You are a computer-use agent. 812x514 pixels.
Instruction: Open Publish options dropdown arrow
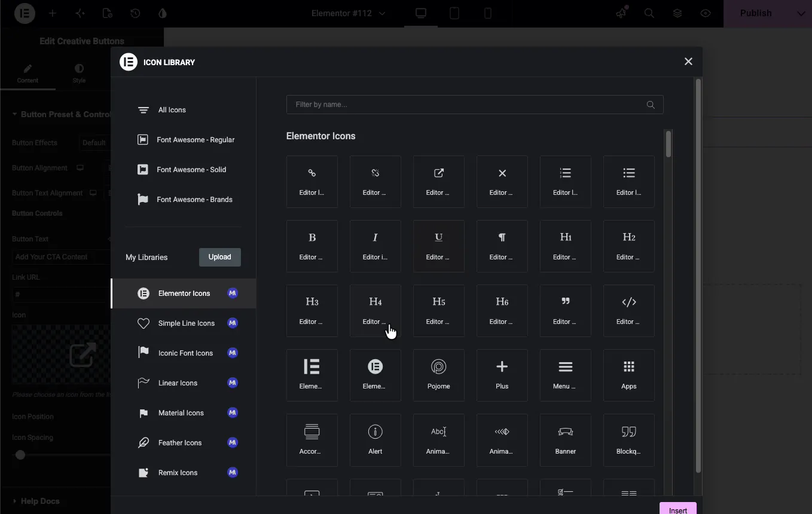(x=801, y=13)
